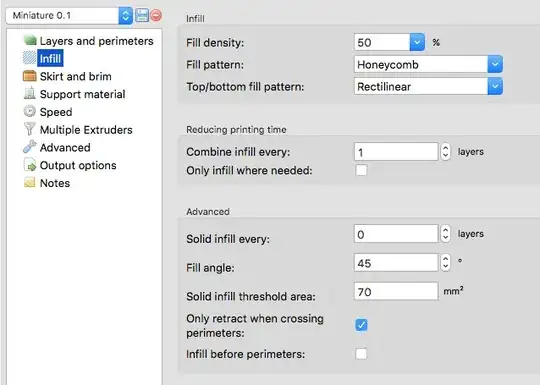Open the Fill pattern Honeycomb dropdown
The image size is (540, 385).
coord(495,64)
